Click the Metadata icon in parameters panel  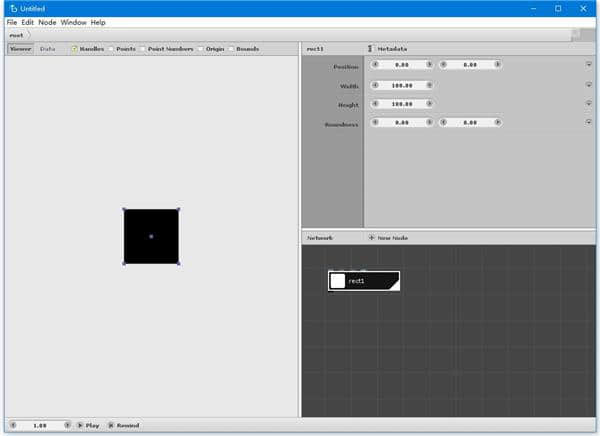click(x=370, y=48)
